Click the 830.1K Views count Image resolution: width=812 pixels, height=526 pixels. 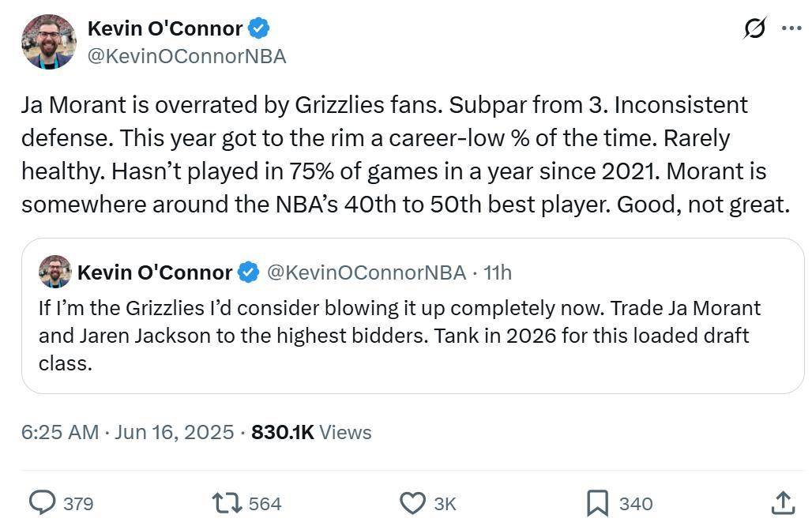311,432
